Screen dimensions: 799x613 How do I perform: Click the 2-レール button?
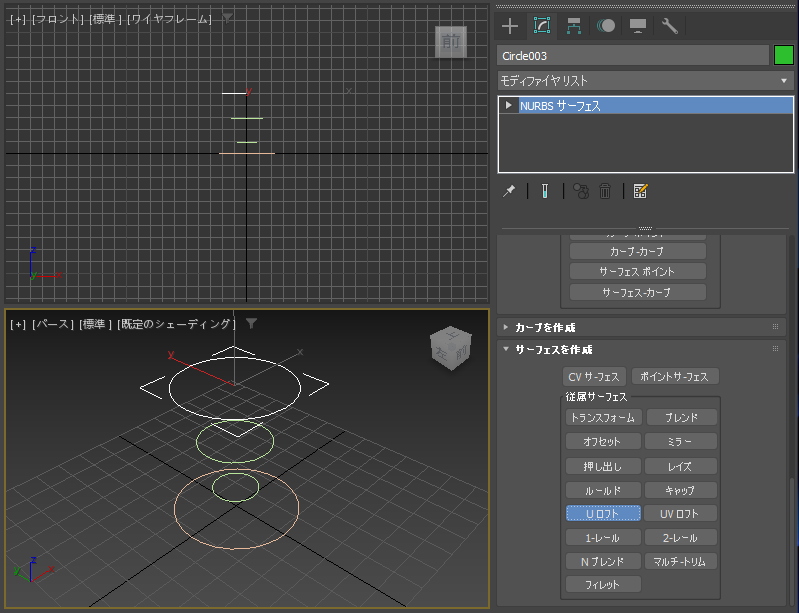(681, 538)
